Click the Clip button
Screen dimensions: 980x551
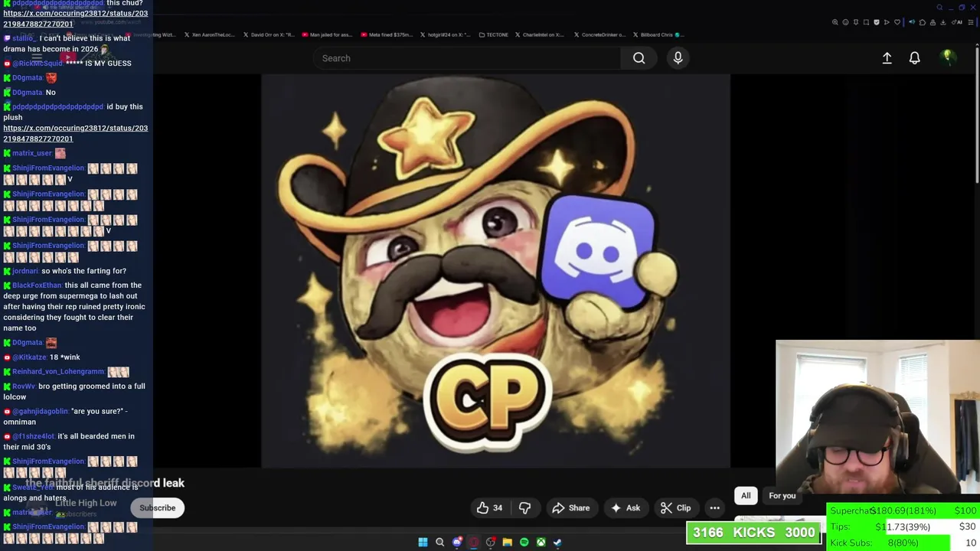coord(676,508)
